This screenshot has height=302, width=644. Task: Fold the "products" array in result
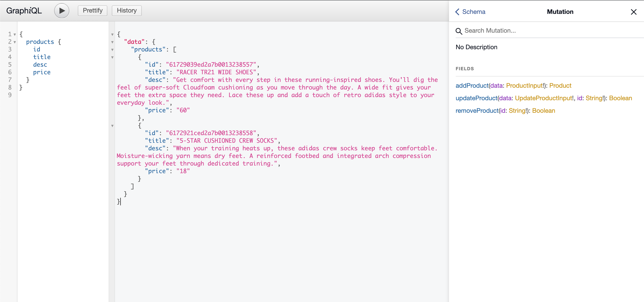[112, 50]
